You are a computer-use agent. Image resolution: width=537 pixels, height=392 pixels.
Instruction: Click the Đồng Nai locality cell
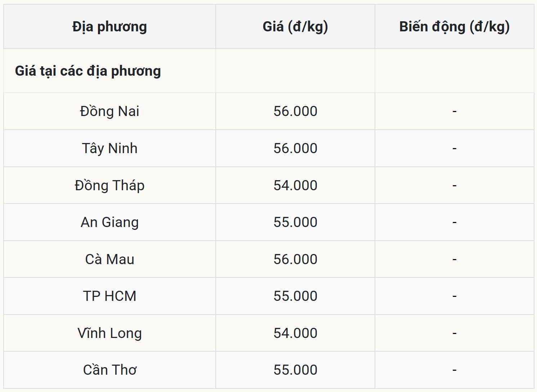coord(109,111)
